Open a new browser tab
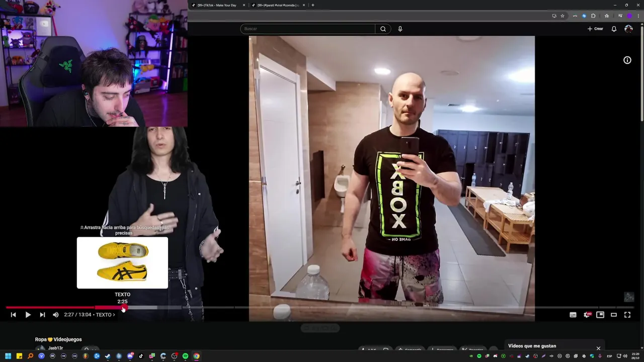The height and width of the screenshot is (362, 644). (313, 5)
